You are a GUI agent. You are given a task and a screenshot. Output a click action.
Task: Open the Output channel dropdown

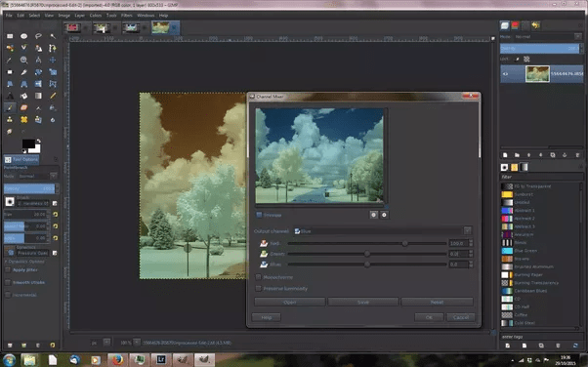[x=383, y=231]
